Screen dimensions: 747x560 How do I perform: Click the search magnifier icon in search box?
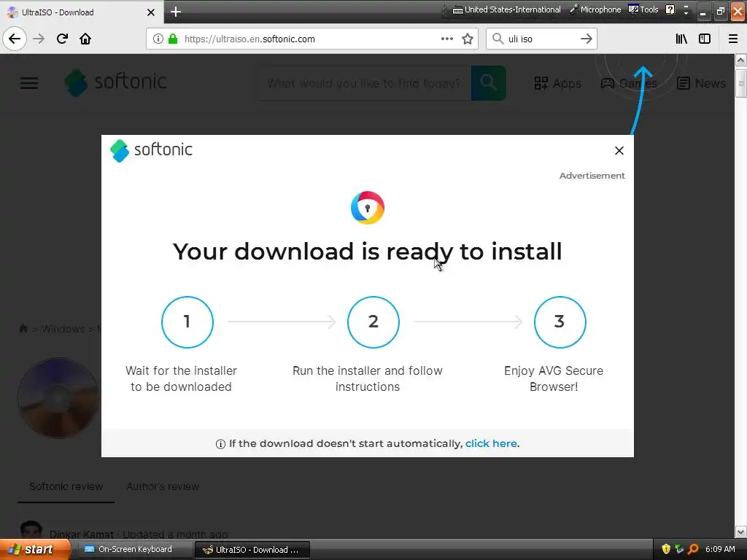(x=498, y=39)
